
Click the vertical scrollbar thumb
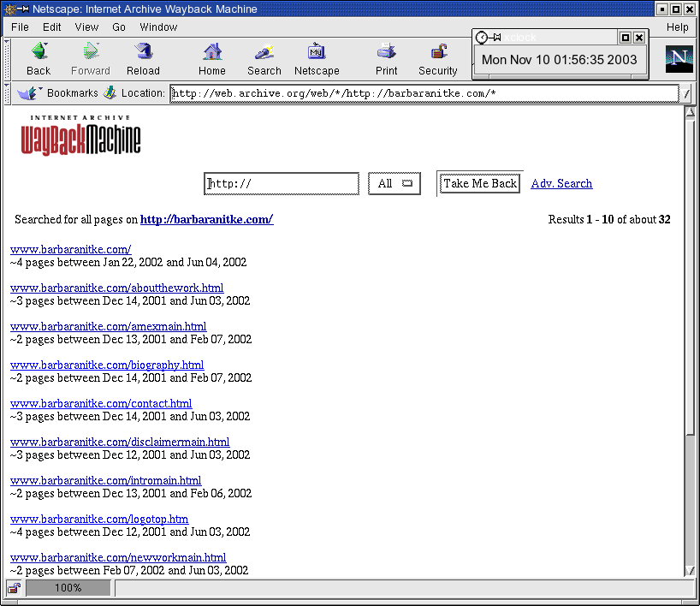pos(691,276)
